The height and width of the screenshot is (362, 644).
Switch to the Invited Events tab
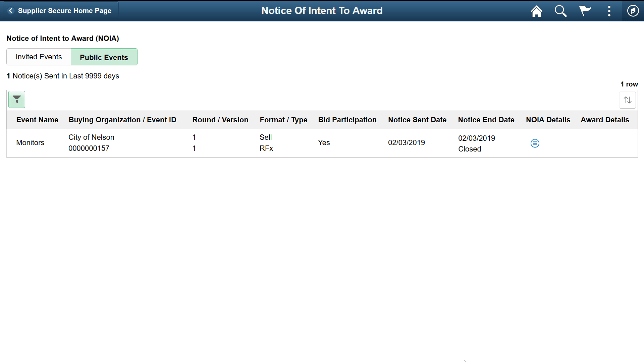(38, 57)
